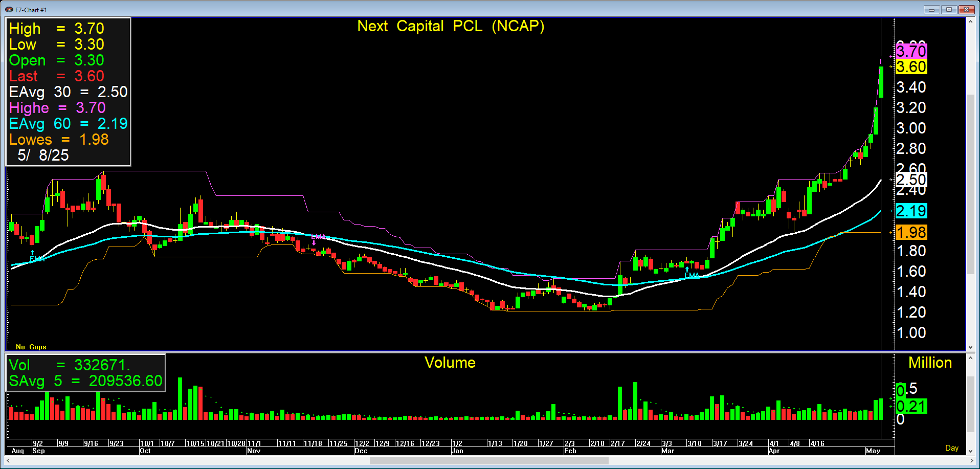
Task: Click the 'SAvg 5 = 209536.60' readout
Action: 85,381
